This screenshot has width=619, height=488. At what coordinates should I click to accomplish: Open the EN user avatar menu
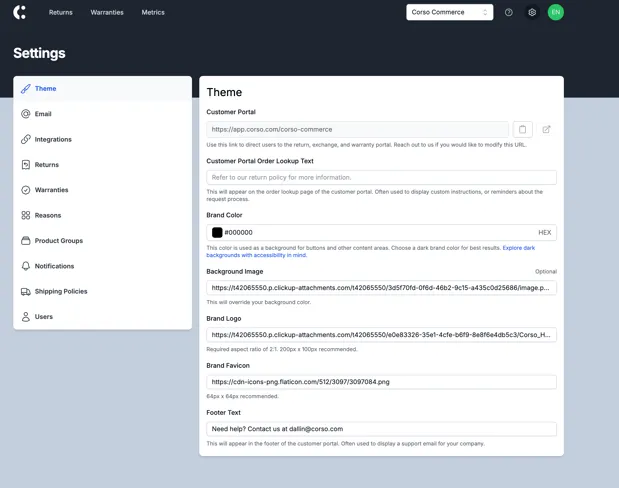(x=556, y=13)
